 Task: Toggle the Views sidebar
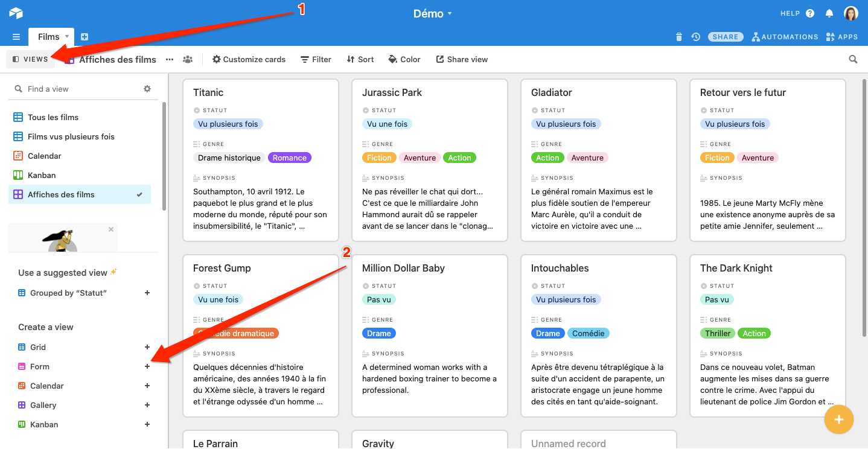coord(30,59)
